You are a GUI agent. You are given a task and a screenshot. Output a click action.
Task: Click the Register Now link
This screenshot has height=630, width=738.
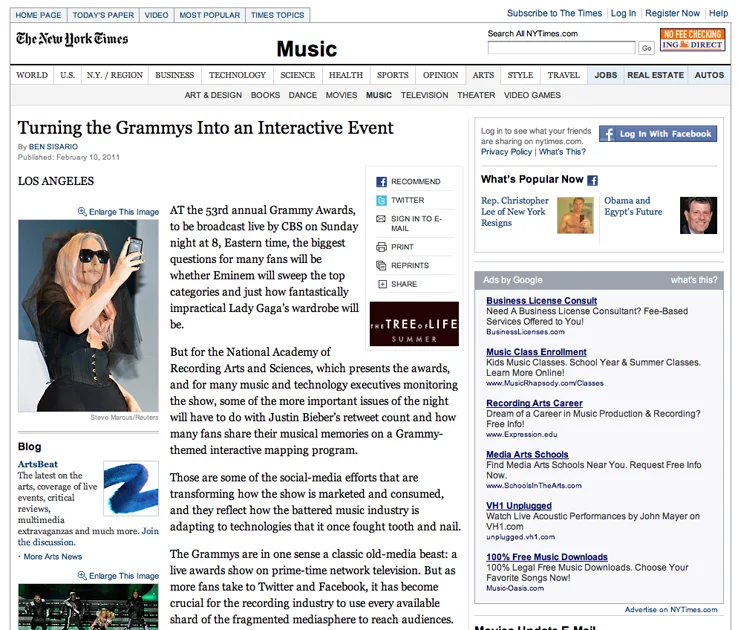(673, 13)
